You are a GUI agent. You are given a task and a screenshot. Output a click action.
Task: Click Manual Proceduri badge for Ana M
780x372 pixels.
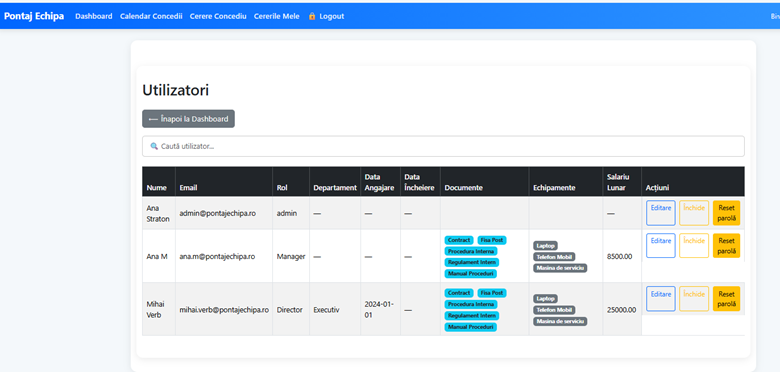[x=471, y=274]
